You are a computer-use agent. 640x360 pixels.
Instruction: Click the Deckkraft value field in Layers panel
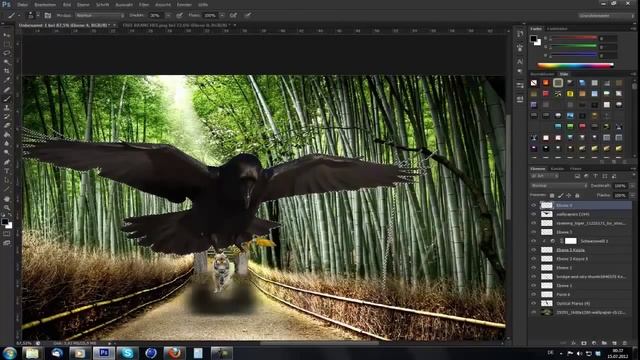620,186
